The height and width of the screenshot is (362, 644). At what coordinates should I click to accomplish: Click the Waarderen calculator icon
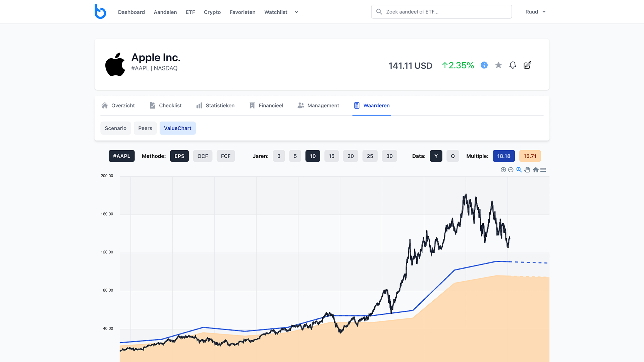coord(357,106)
